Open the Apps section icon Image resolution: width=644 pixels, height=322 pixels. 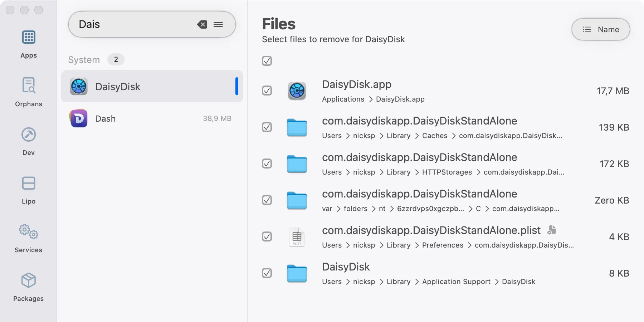pos(29,37)
